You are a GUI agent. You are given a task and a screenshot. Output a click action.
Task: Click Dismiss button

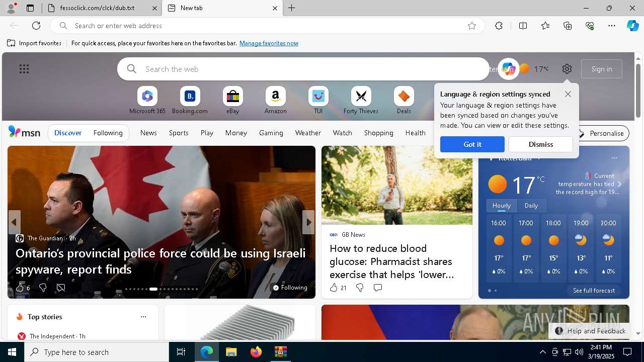(x=541, y=144)
